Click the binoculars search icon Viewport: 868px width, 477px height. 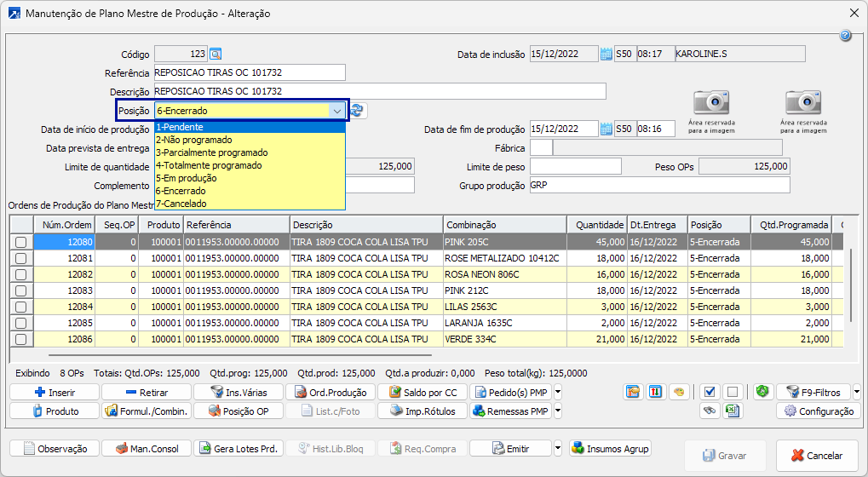709,411
